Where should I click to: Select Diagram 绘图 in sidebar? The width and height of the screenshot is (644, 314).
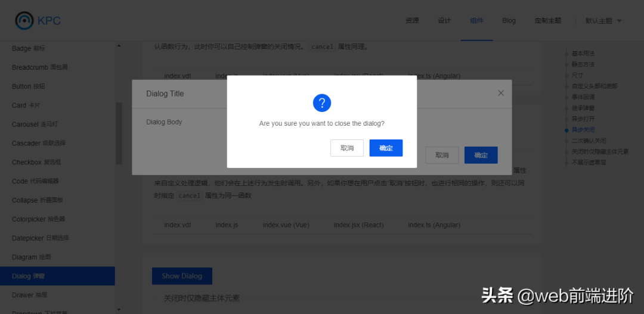[57, 257]
